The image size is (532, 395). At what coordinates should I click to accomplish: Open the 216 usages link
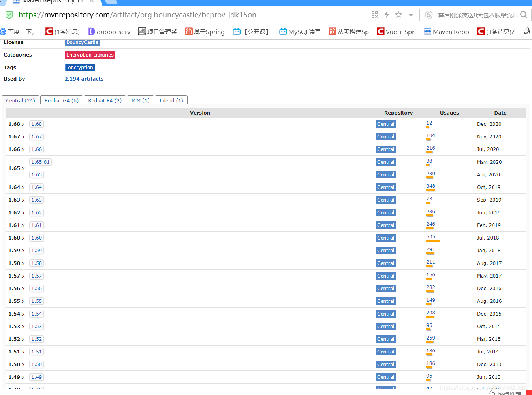click(430, 148)
